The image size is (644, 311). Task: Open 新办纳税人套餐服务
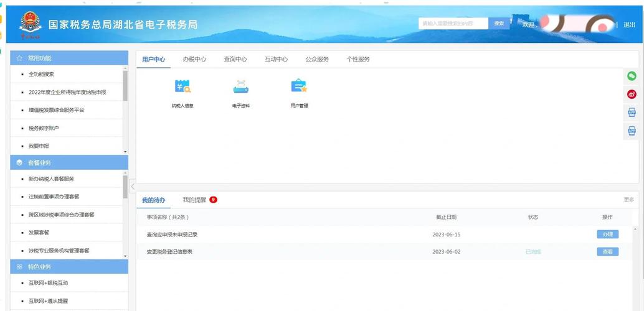point(51,179)
